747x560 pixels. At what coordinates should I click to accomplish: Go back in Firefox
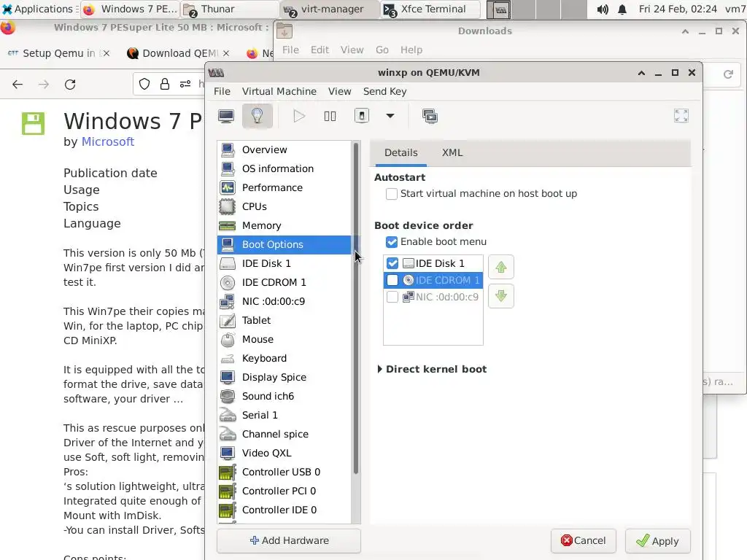click(18, 85)
